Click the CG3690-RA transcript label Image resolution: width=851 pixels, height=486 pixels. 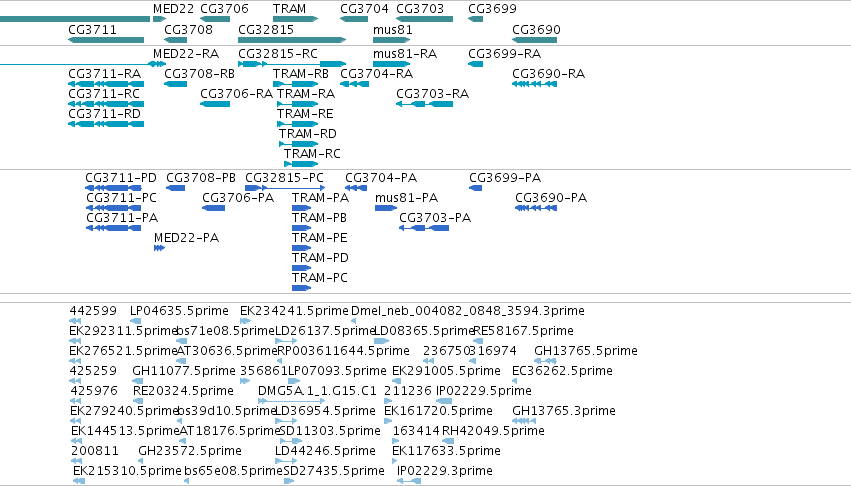pyautogui.click(x=549, y=73)
